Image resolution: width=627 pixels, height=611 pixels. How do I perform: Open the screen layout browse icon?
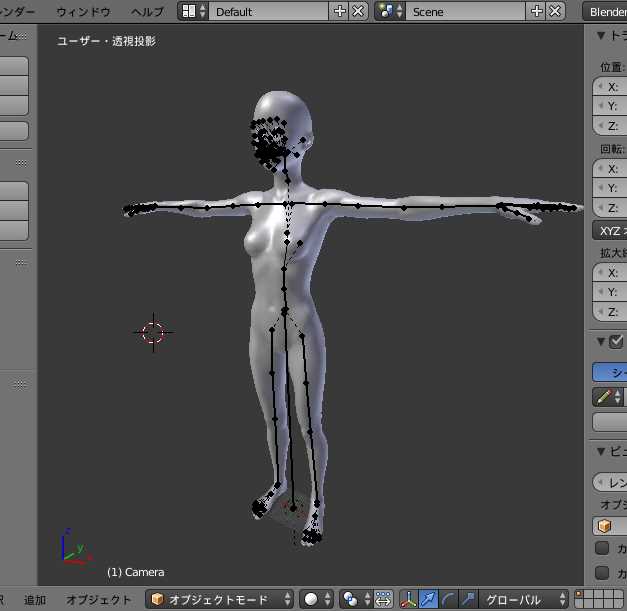pyautogui.click(x=194, y=11)
